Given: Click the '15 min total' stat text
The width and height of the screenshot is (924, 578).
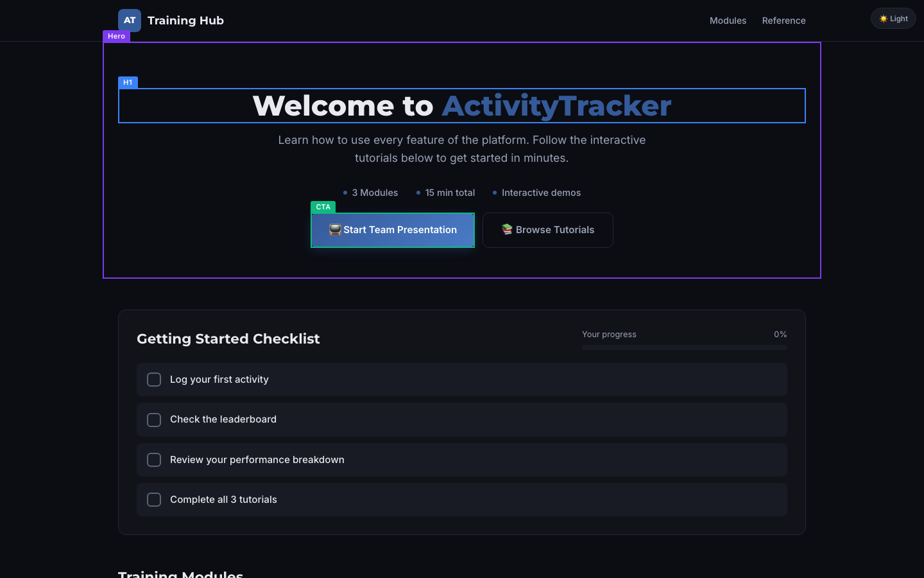Looking at the screenshot, I should pyautogui.click(x=450, y=193).
